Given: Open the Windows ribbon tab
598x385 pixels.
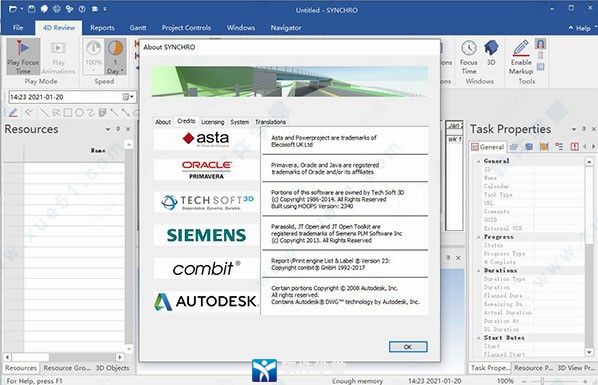Looking at the screenshot, I should tap(241, 27).
